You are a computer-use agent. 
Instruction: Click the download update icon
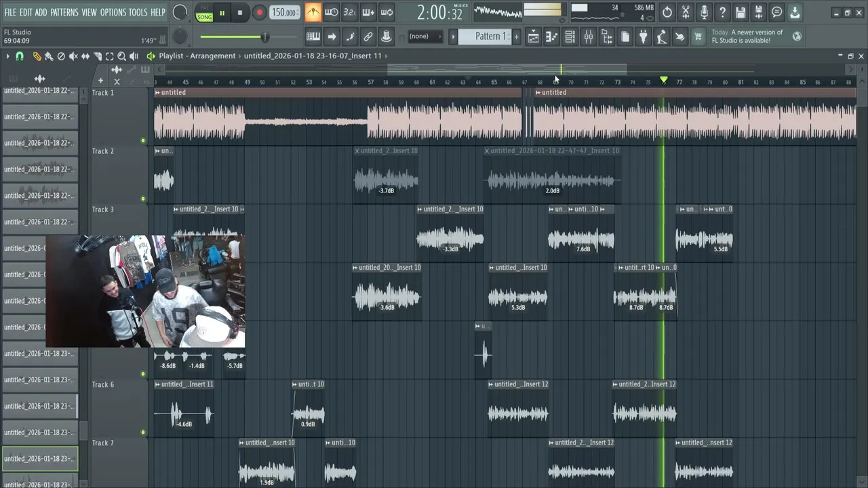pyautogui.click(x=795, y=12)
